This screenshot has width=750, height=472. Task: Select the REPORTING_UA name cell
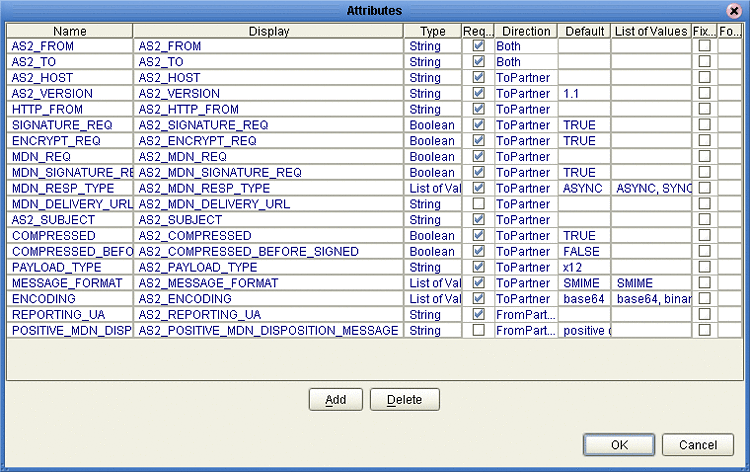[x=70, y=315]
